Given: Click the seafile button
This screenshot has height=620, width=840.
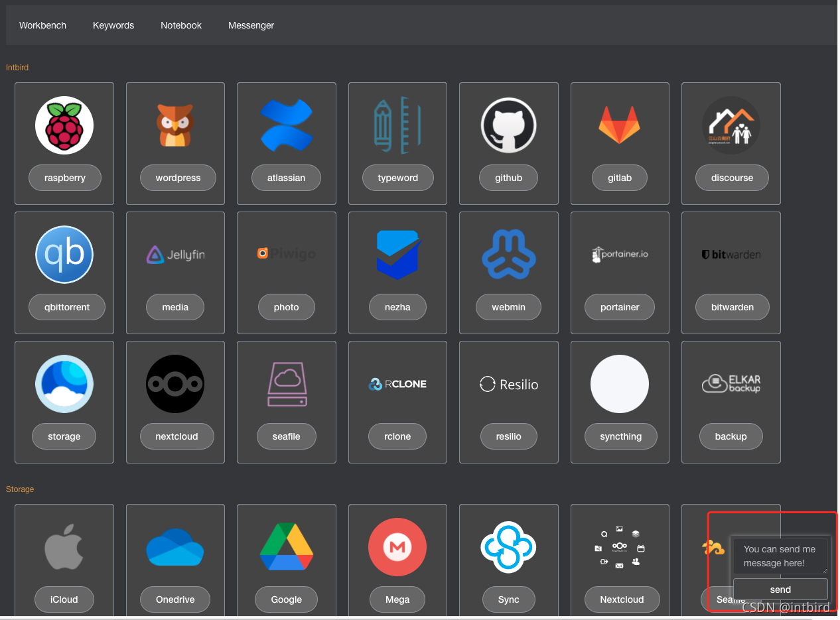Looking at the screenshot, I should pyautogui.click(x=287, y=436).
